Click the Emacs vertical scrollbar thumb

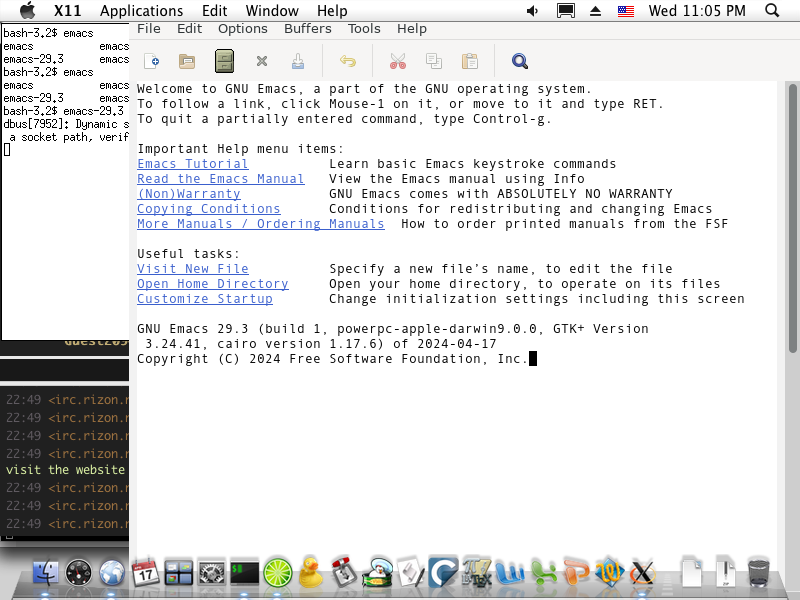(792, 218)
